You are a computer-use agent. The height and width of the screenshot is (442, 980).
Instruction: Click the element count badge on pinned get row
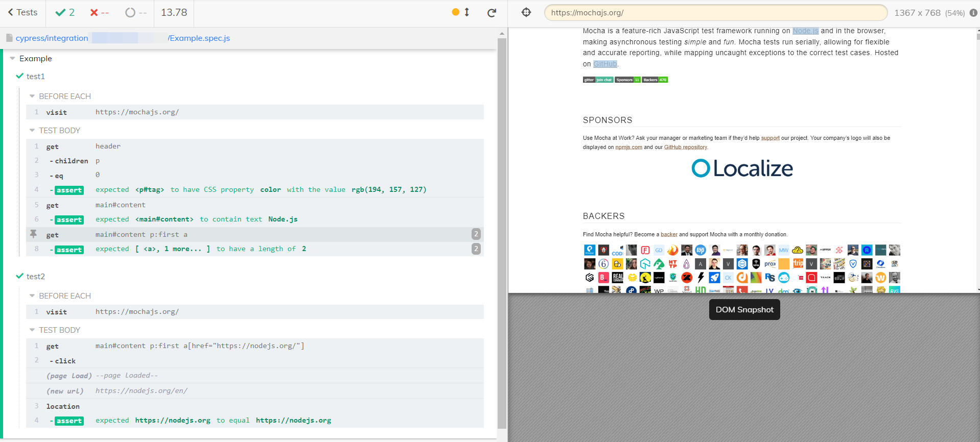coord(476,234)
